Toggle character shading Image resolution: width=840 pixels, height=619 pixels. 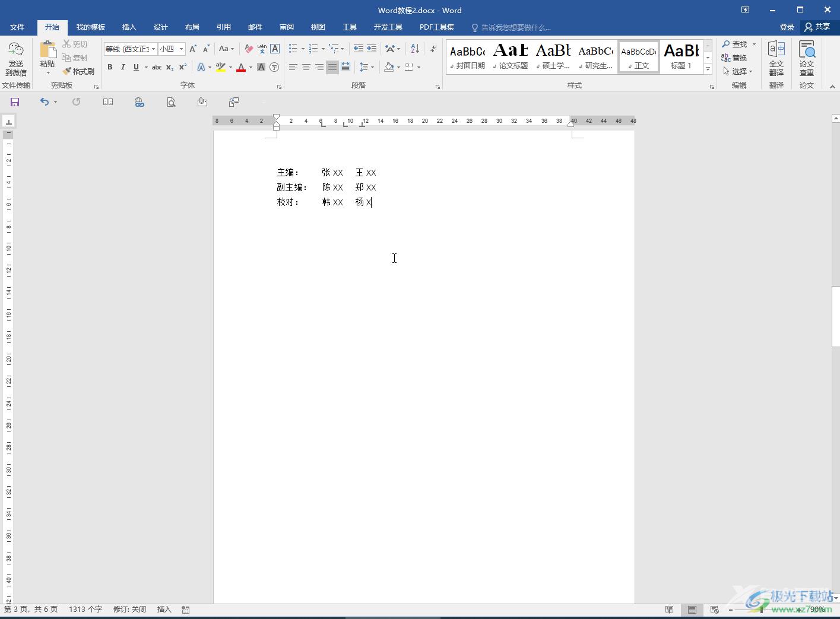point(261,67)
